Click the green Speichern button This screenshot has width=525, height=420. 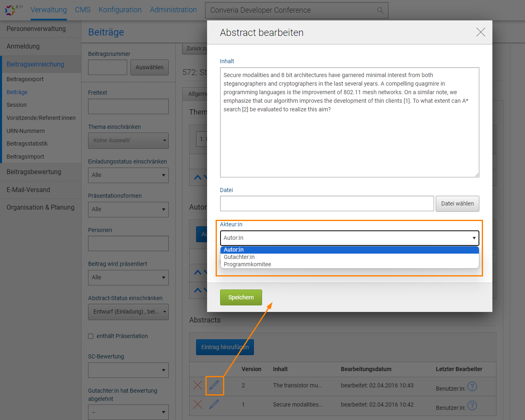click(241, 298)
